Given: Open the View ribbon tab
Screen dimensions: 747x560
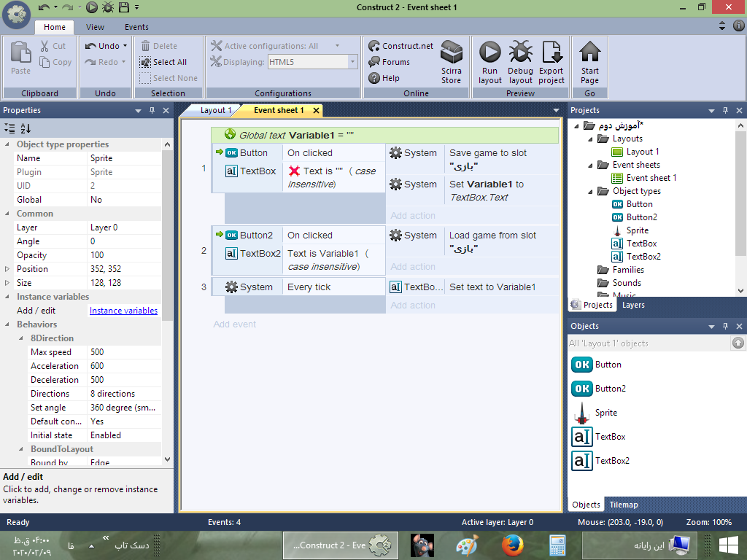Looking at the screenshot, I should [x=96, y=27].
